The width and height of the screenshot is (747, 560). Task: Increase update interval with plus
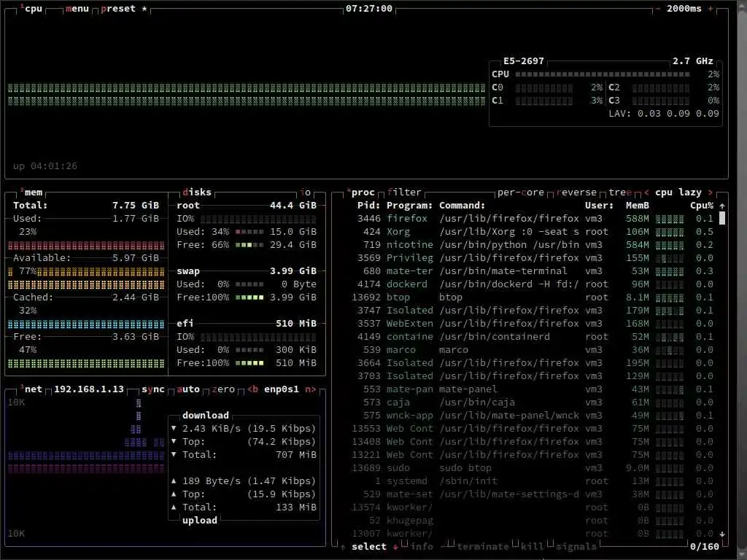pos(711,9)
